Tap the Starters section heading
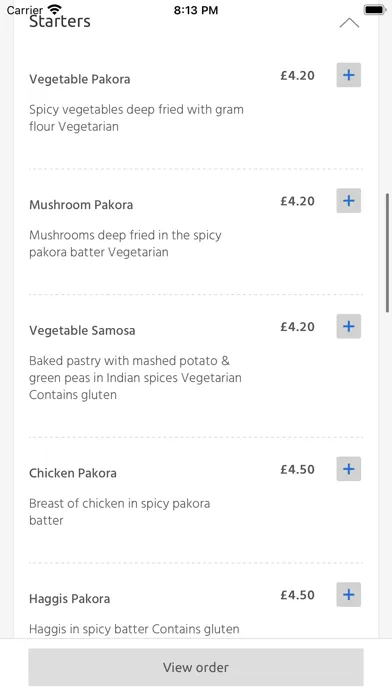The image size is (392, 696). point(60,21)
